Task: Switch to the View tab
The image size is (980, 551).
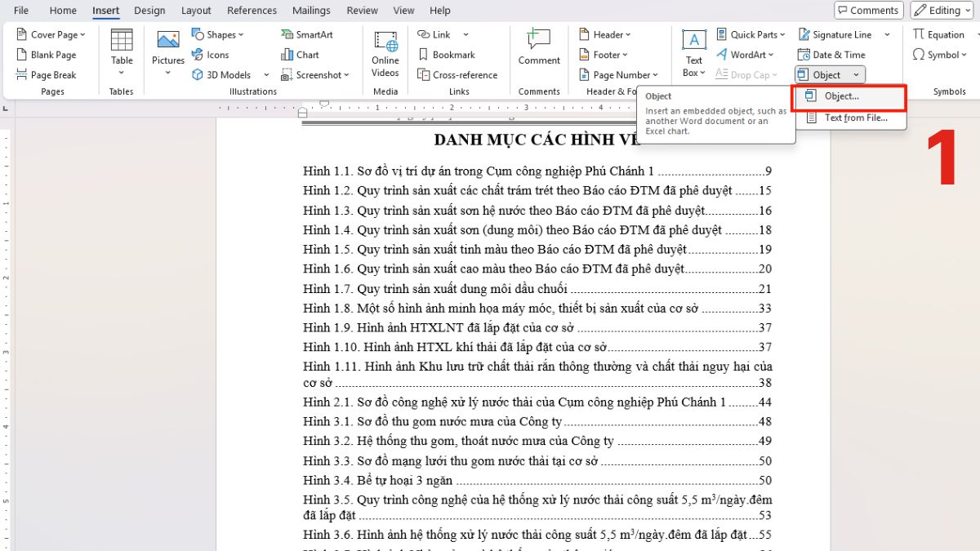Action: 403,11
